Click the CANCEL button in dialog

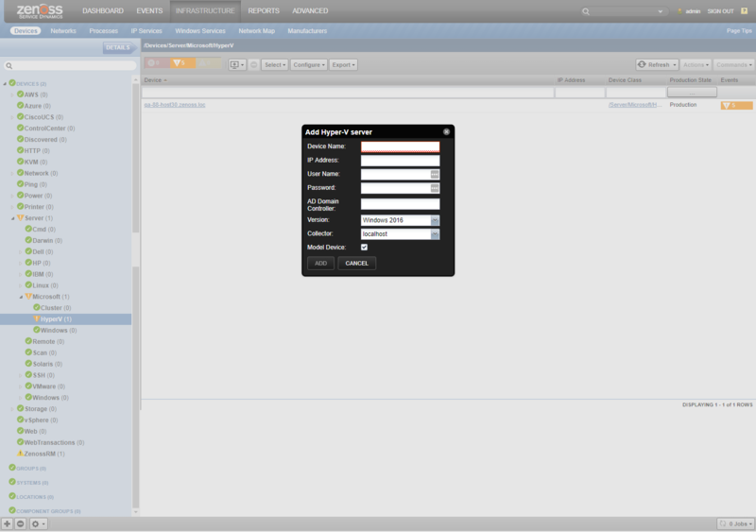point(357,264)
